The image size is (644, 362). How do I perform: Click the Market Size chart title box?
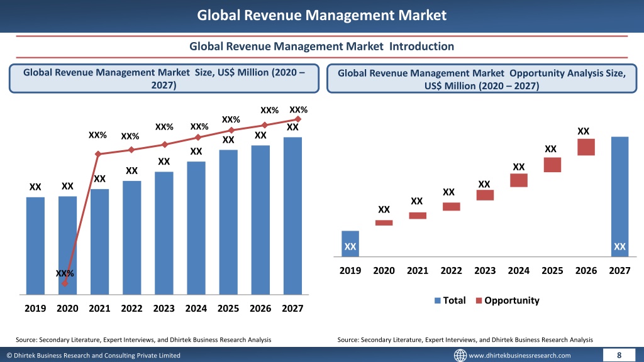[x=164, y=79]
